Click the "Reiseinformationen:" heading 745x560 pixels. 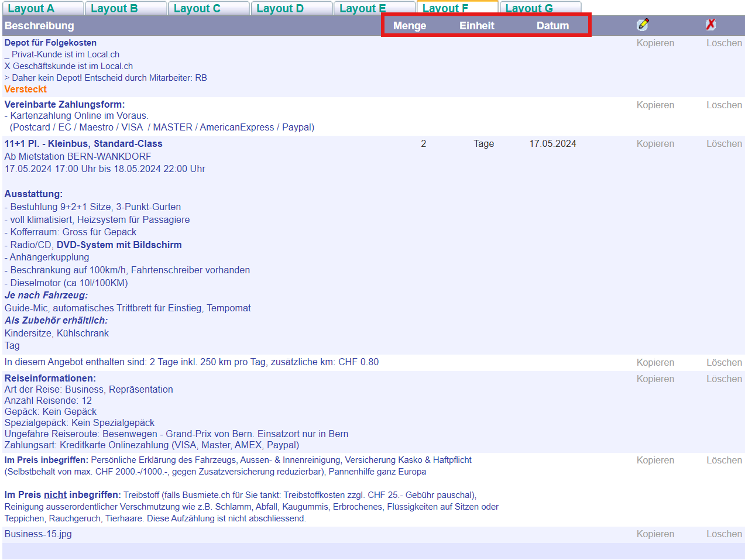[50, 379]
